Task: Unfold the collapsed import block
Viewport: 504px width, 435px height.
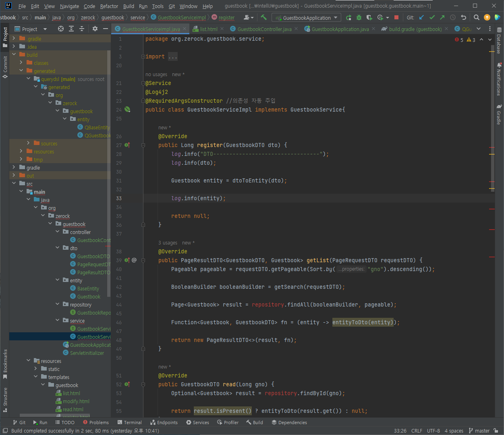Action: pyautogui.click(x=143, y=57)
